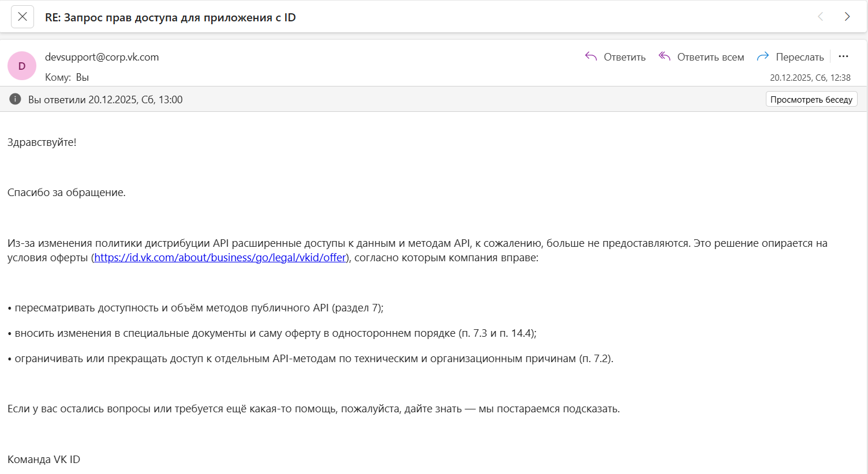Image resolution: width=868 pixels, height=474 pixels.
Task: Click the email subject title
Action: click(x=170, y=17)
